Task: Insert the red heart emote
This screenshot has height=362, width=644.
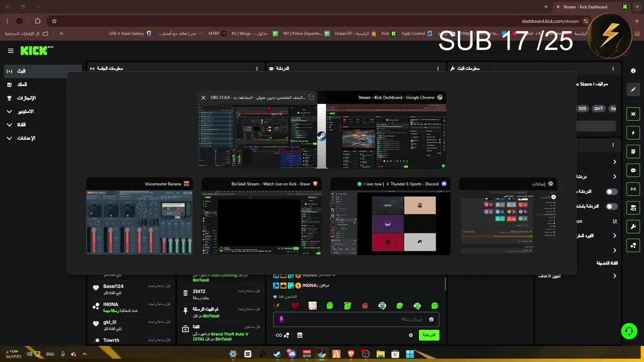Action: pyautogui.click(x=295, y=305)
